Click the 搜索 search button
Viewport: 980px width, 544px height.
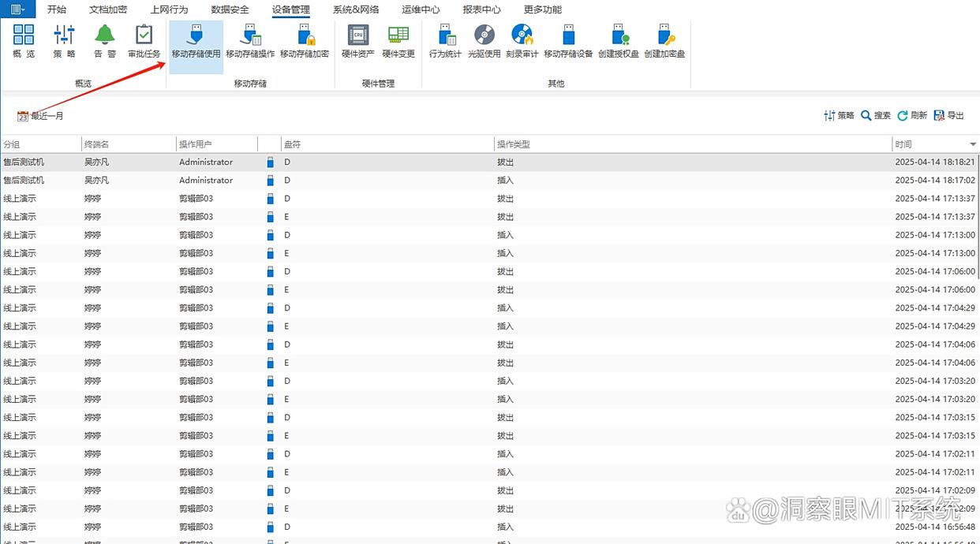[876, 115]
